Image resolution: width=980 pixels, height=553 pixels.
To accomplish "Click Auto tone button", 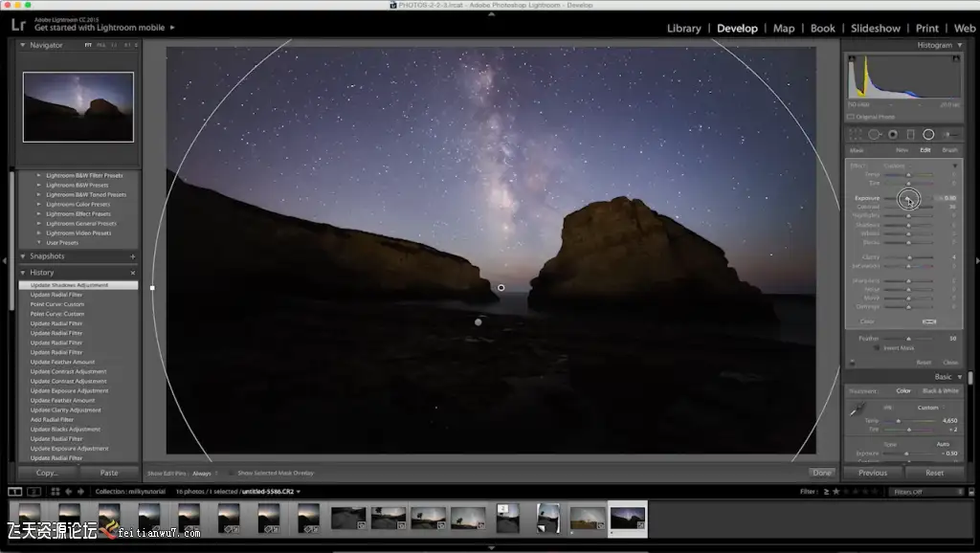I will 943,444.
